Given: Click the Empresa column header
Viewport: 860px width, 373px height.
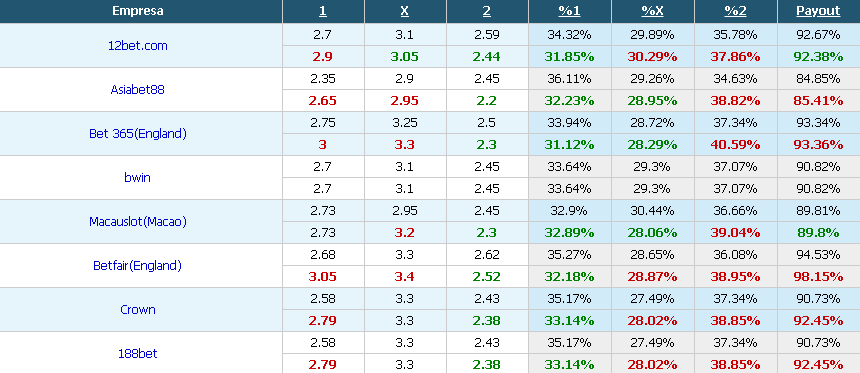Looking at the screenshot, I should [138, 11].
